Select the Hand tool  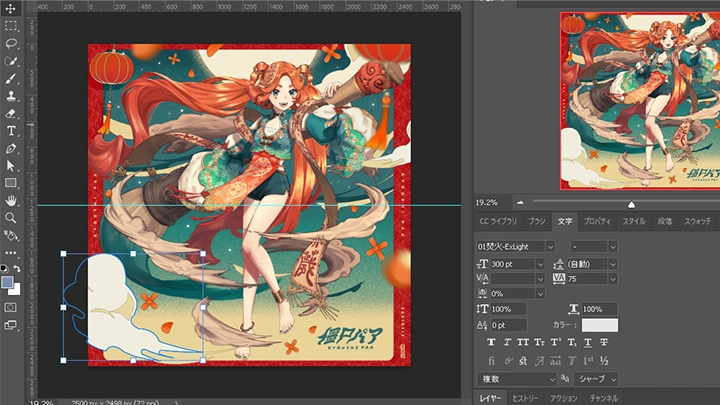point(11,200)
